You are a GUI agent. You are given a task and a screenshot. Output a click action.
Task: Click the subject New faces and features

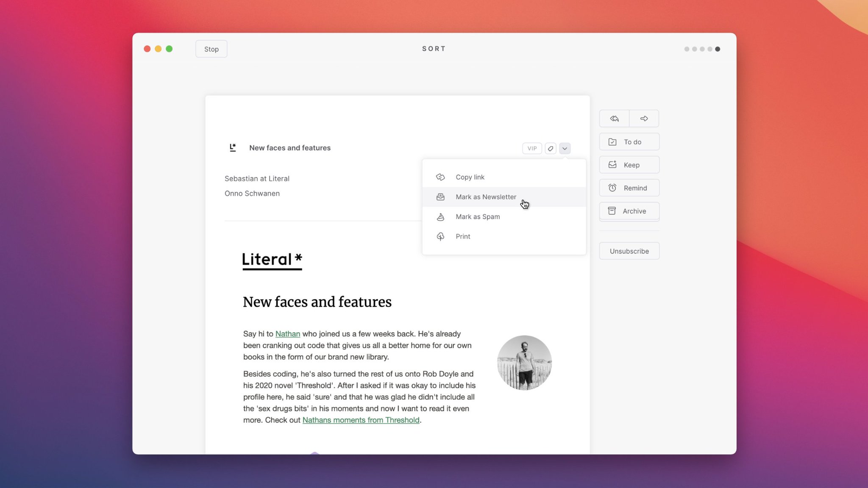coord(290,148)
